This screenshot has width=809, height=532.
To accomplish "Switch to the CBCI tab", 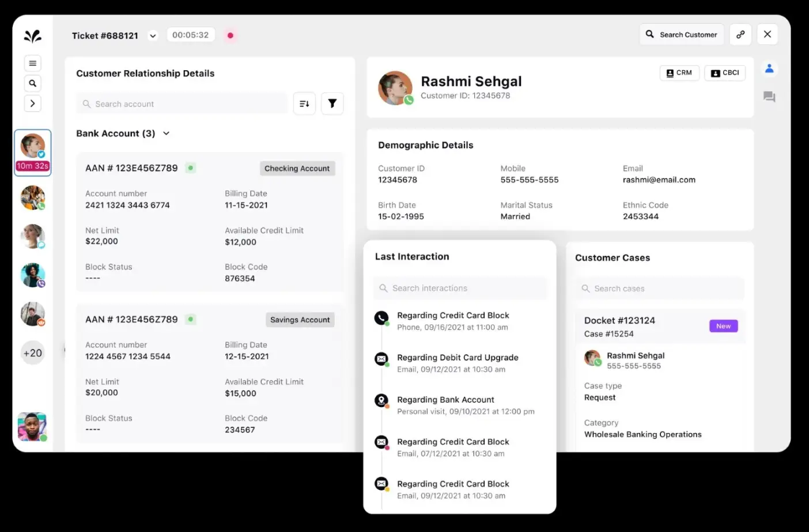I will 724,73.
